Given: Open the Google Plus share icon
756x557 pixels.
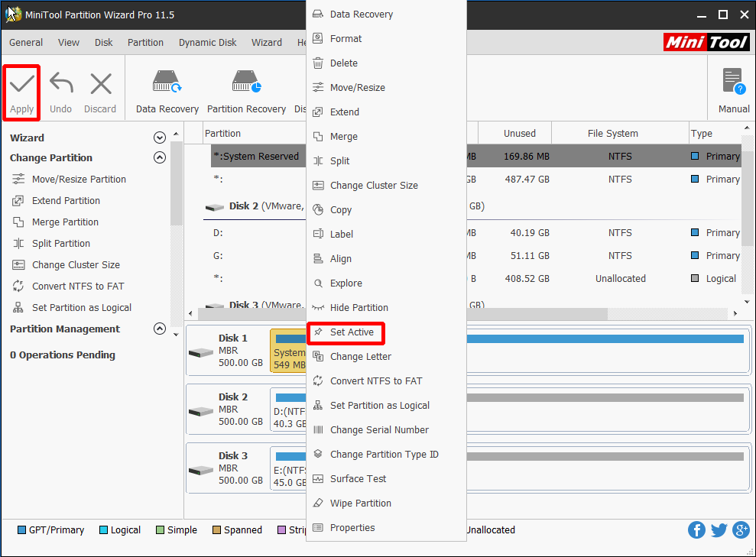Looking at the screenshot, I should [x=741, y=530].
